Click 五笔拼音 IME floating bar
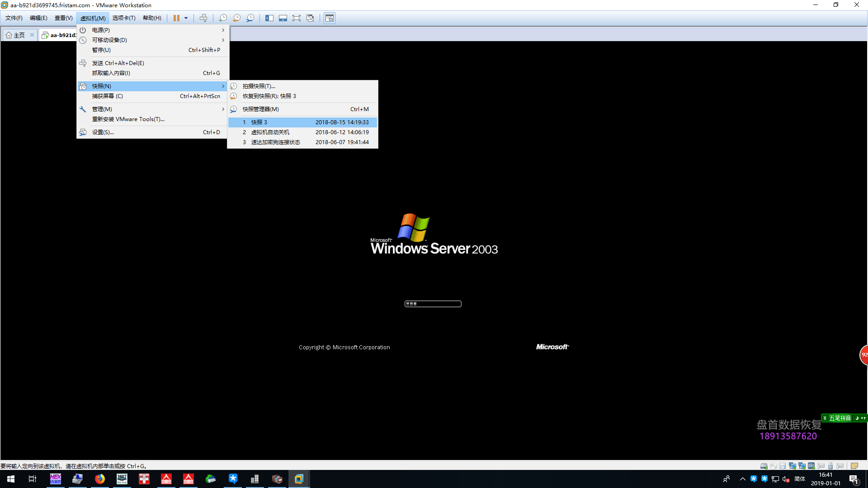Screen dimensions: 868x488 click(844, 418)
